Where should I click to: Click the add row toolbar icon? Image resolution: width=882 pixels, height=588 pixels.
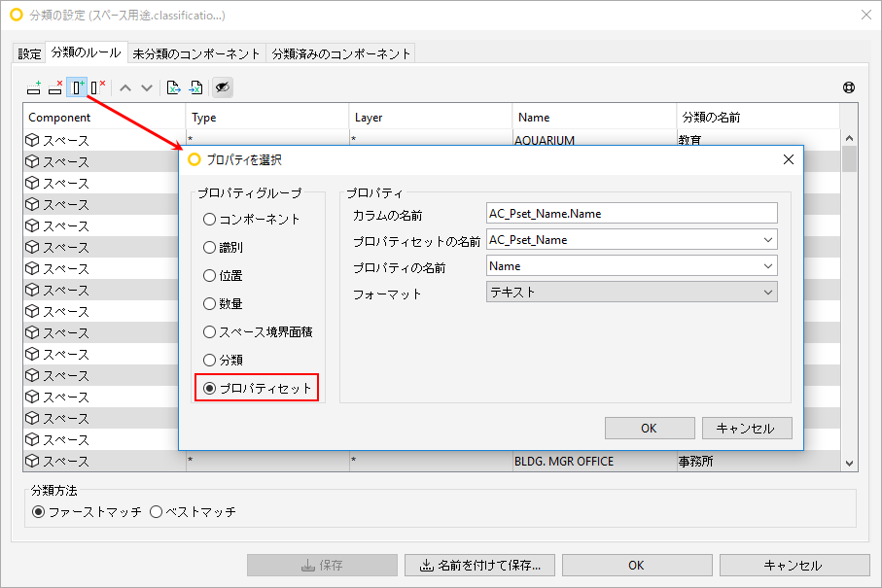pyautogui.click(x=34, y=87)
